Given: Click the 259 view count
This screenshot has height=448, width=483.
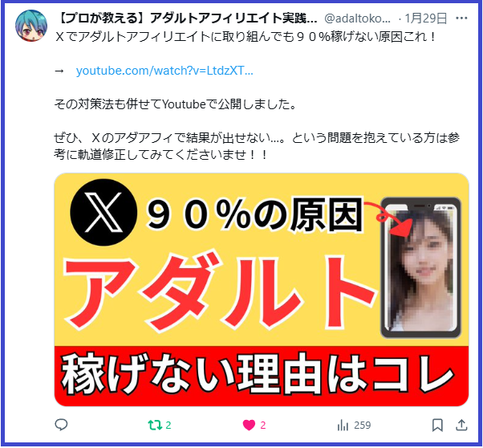Looking at the screenshot, I should pos(363,426).
